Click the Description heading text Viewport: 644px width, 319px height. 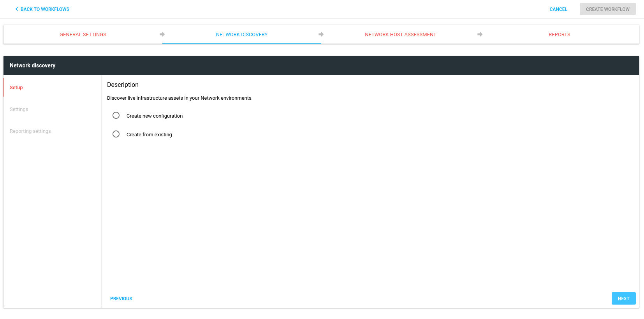123,85
